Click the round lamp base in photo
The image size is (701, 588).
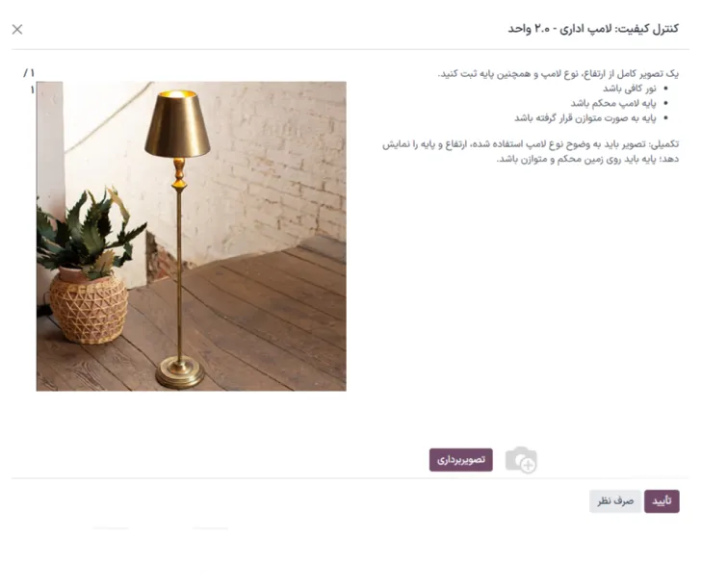[x=180, y=373]
